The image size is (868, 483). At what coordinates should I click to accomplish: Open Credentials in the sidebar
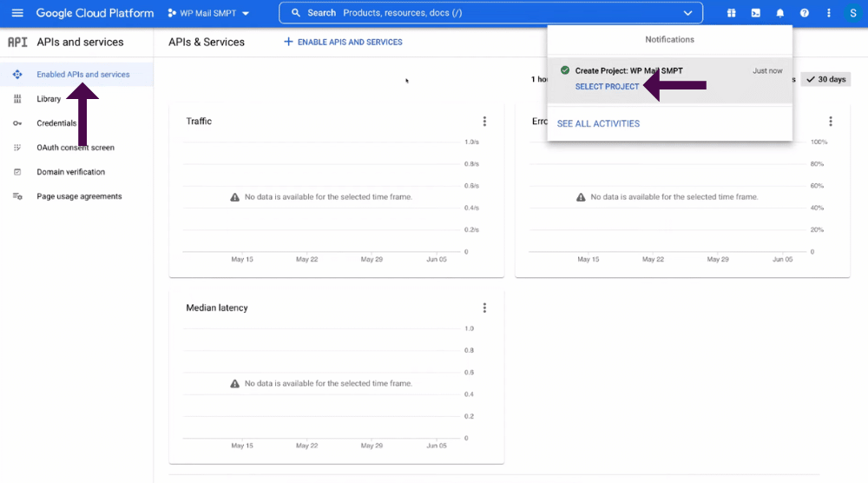[56, 123]
